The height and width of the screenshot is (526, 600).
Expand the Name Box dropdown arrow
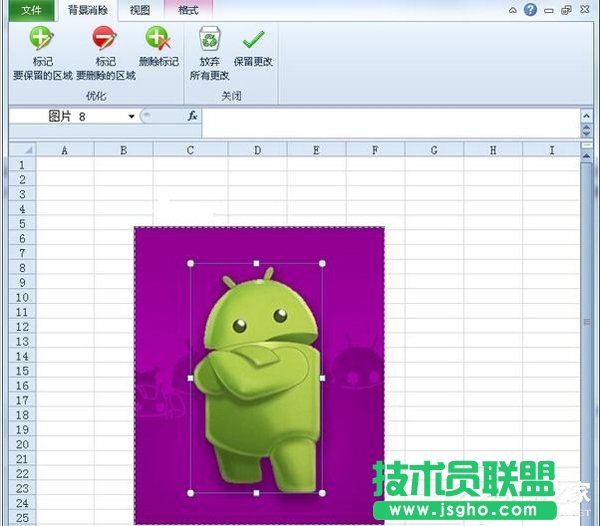click(131, 117)
